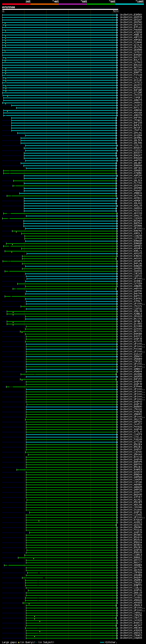This screenshot has height=644, width=146.
Task: Click the UniRef100_B4K7H4 label
Action: [x=131, y=294]
